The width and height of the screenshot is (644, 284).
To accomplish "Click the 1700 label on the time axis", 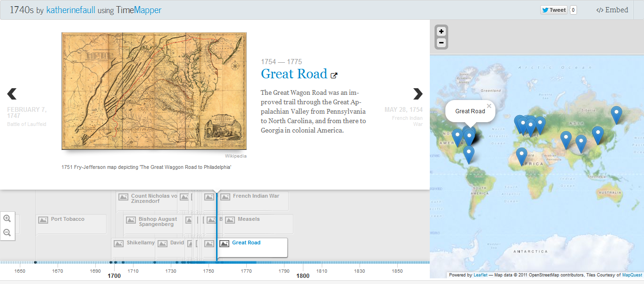I will pyautogui.click(x=114, y=276).
